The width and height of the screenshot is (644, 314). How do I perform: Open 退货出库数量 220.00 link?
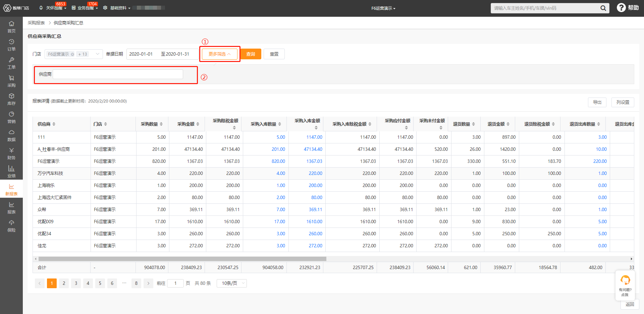[x=600, y=161]
